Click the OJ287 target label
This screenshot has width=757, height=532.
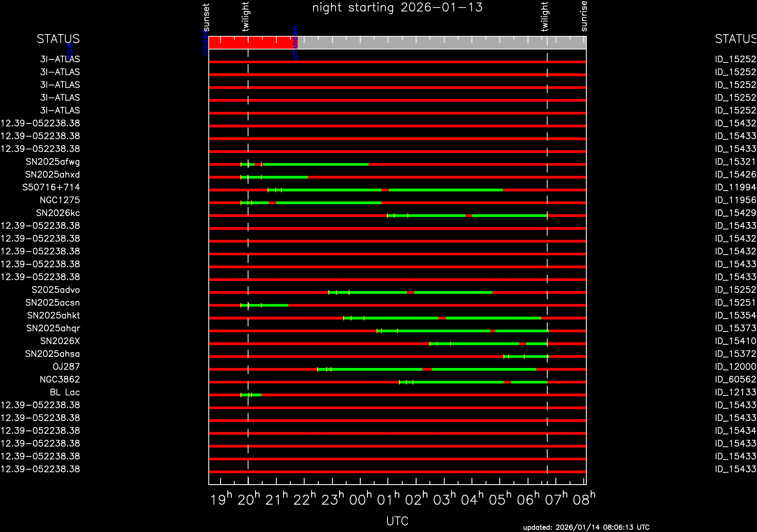tap(66, 367)
